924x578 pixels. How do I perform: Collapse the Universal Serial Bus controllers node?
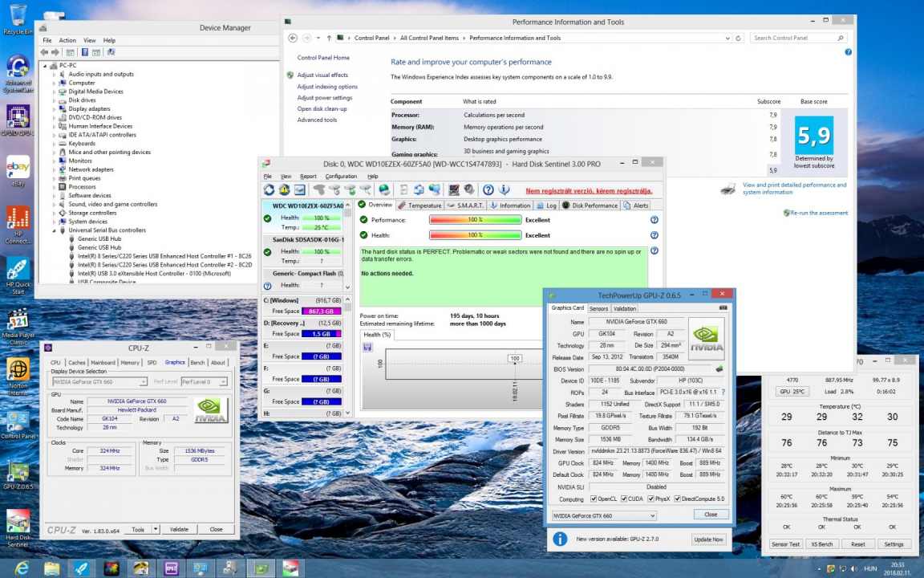tap(55, 230)
